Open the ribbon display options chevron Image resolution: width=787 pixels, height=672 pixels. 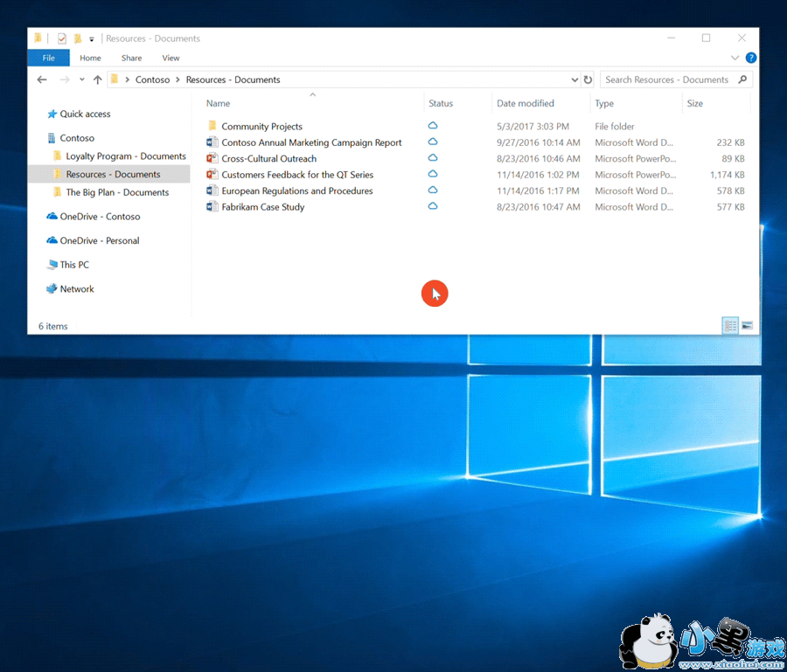735,58
